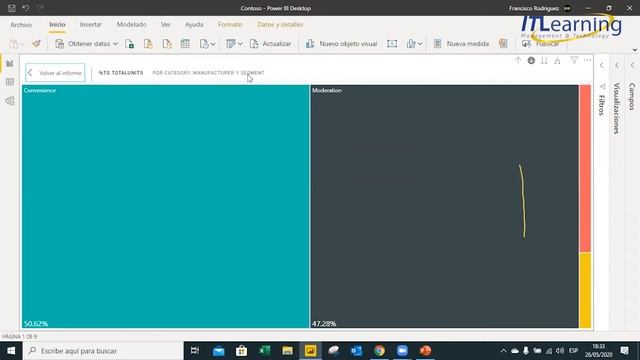
Task: Click the Format painter icon
Action: coord(36,44)
